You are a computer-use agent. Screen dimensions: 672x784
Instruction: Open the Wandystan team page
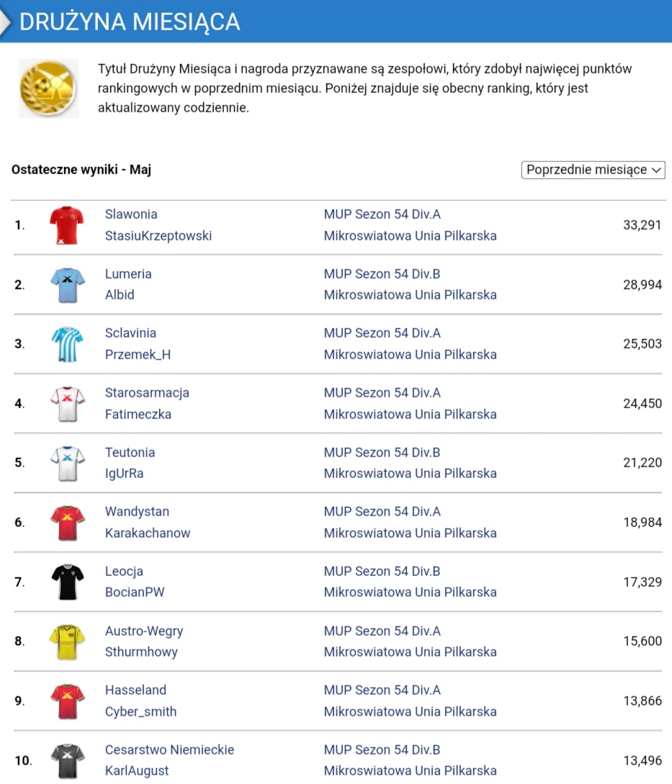click(137, 512)
